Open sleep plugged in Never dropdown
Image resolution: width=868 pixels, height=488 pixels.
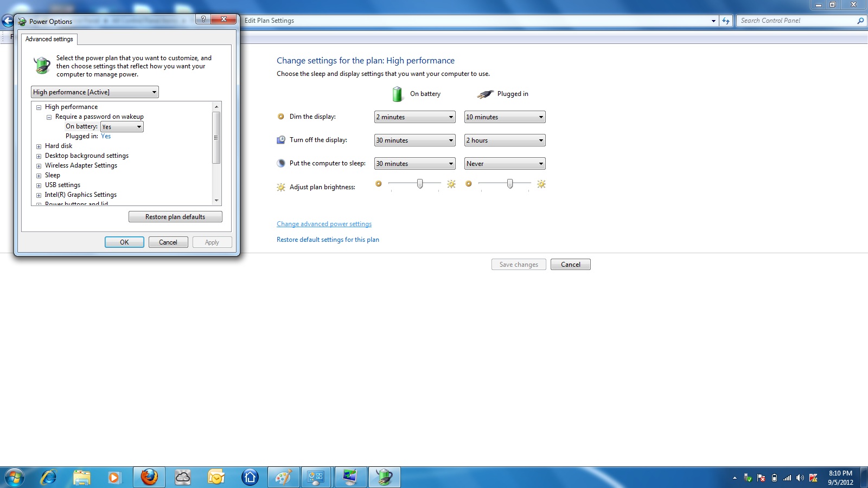point(505,164)
